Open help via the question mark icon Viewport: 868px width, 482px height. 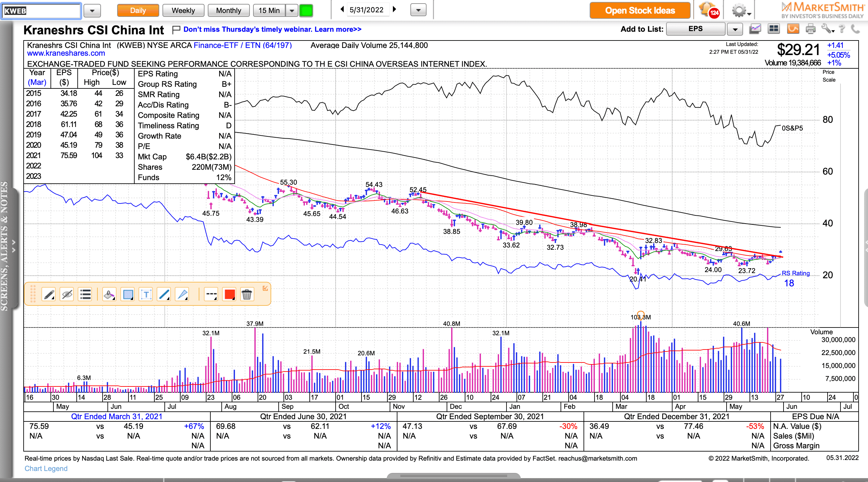842,29
